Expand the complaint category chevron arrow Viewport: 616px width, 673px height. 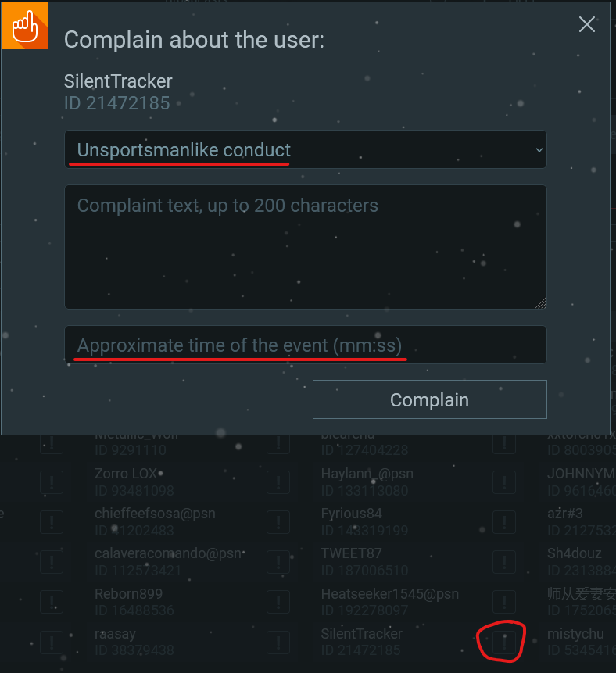coord(539,150)
